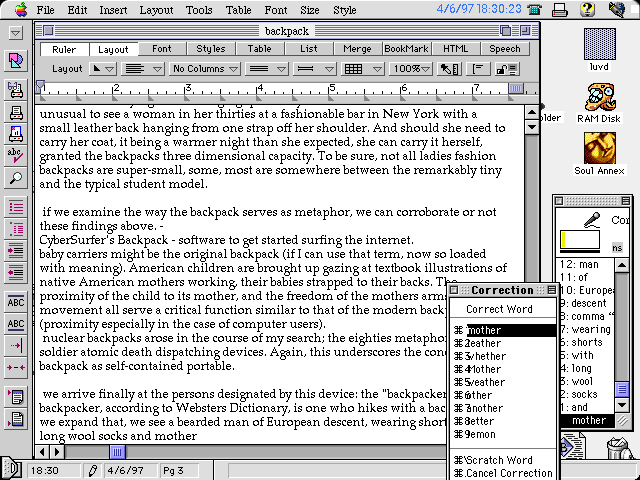Click the printer icon in menu bar

[x=560, y=9]
